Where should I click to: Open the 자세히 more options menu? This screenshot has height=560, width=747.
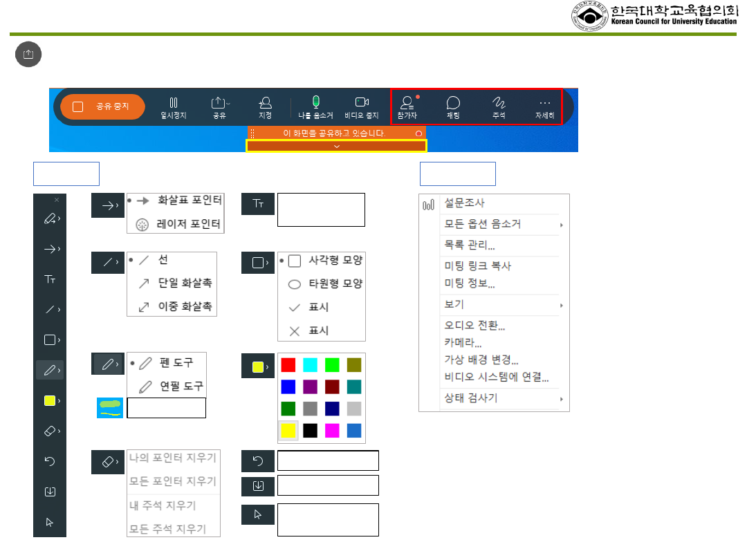point(544,107)
